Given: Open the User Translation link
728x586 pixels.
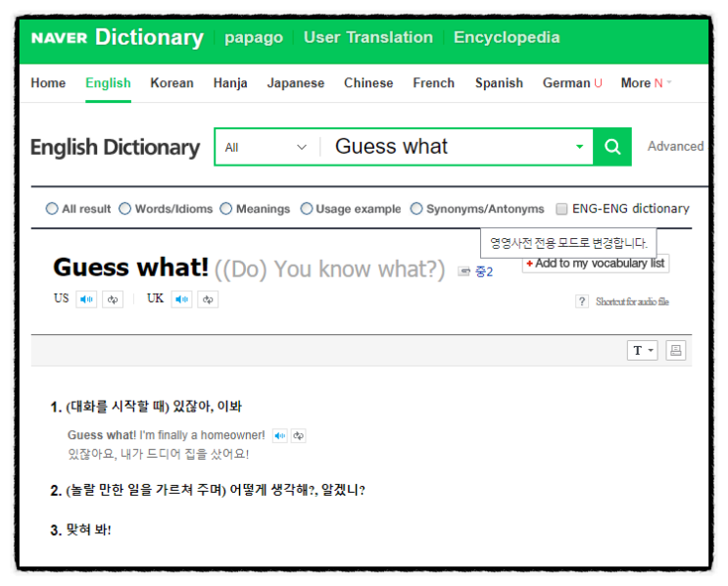Looking at the screenshot, I should pyautogui.click(x=368, y=37).
